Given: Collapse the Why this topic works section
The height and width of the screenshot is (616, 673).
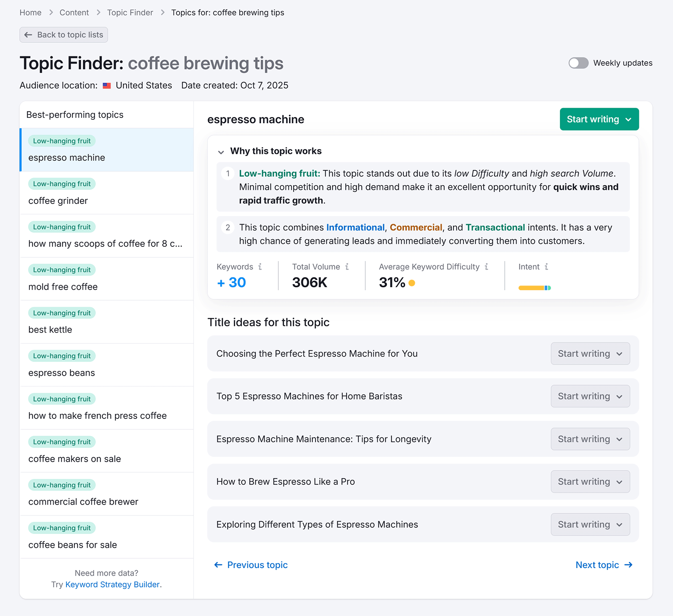Looking at the screenshot, I should (221, 152).
